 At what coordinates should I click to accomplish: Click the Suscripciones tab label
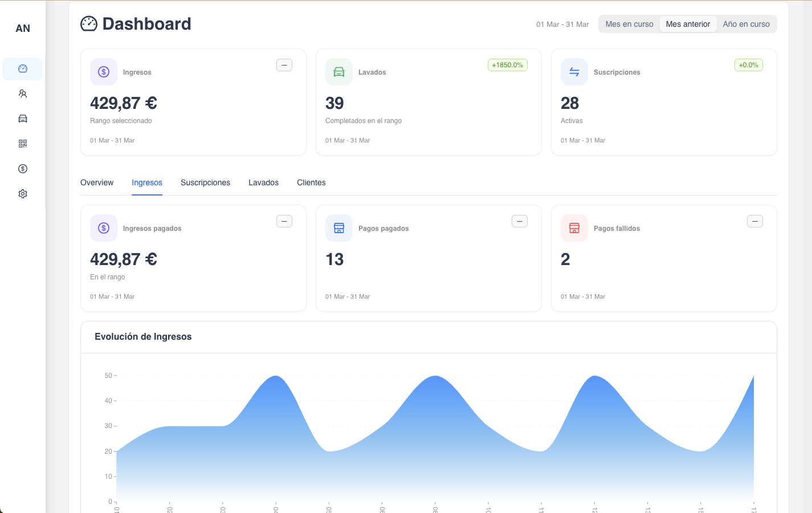click(x=205, y=182)
